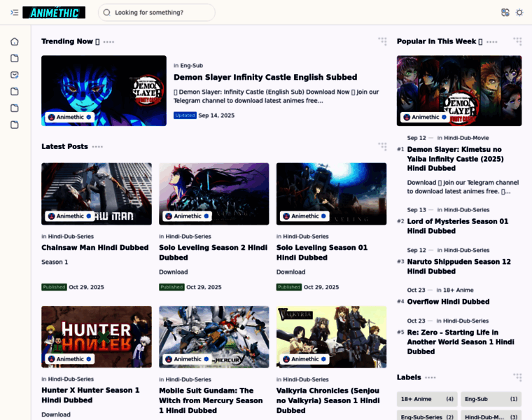
Task: Click Animethic author badge on Chainsaw Man thumbnail
Action: (69, 216)
